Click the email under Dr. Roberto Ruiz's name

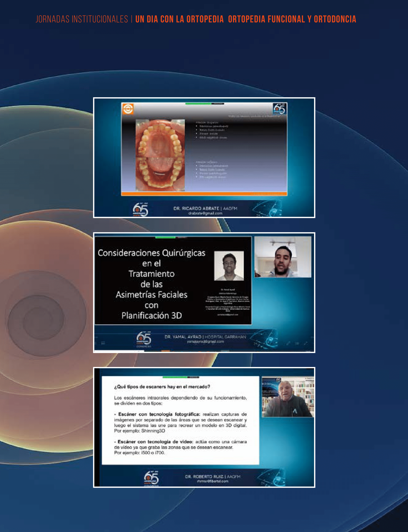tap(213, 481)
